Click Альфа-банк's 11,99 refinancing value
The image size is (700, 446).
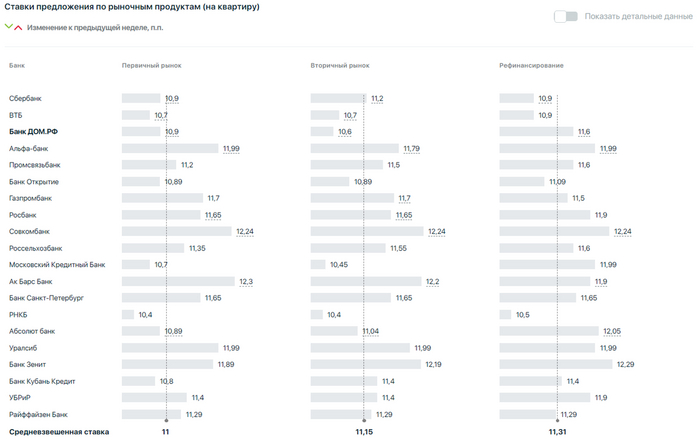(x=608, y=148)
